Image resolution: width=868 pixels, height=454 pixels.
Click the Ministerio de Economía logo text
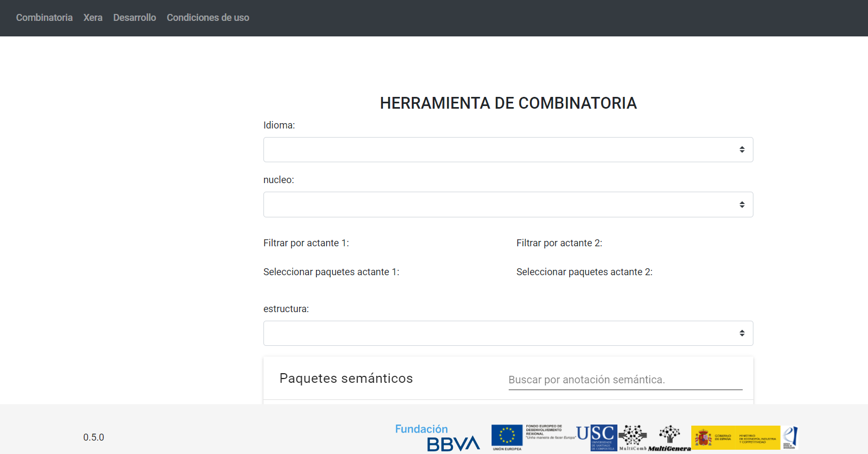[757, 438]
